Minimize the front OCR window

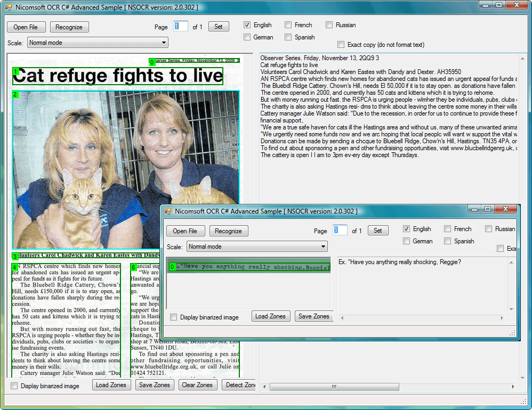(474, 209)
